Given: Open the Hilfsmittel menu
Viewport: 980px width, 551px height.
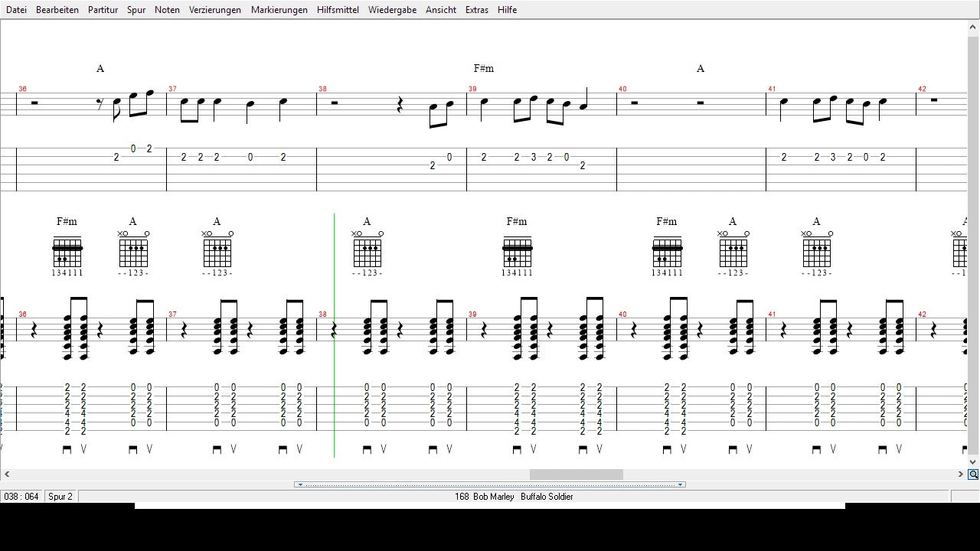Looking at the screenshot, I should 338,10.
